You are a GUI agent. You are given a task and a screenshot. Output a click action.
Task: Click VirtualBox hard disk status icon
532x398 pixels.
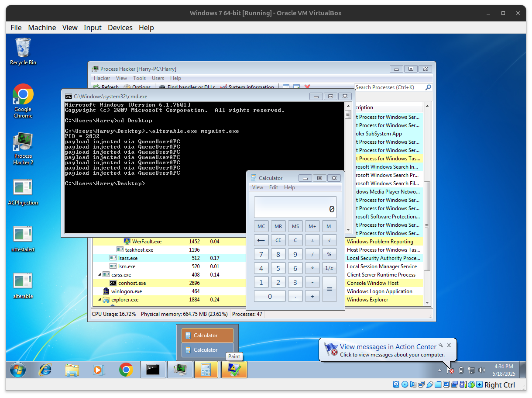tap(396, 384)
